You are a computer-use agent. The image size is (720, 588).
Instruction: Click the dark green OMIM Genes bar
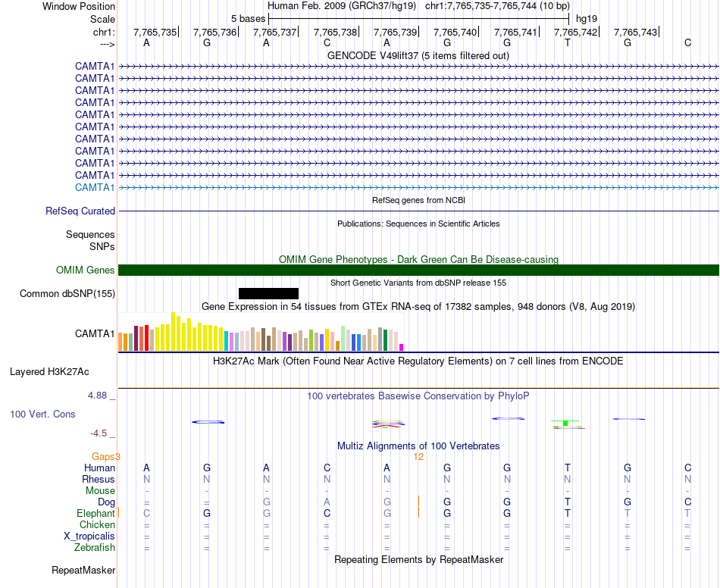(x=418, y=270)
